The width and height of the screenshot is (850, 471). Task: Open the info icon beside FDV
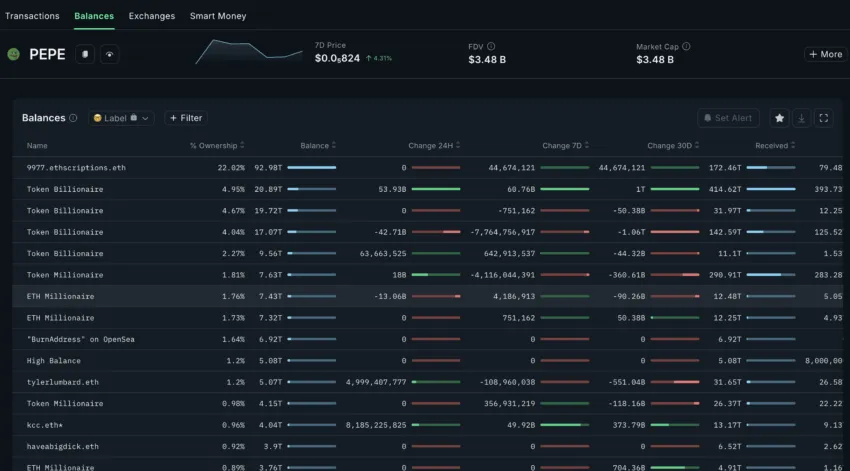pos(491,46)
